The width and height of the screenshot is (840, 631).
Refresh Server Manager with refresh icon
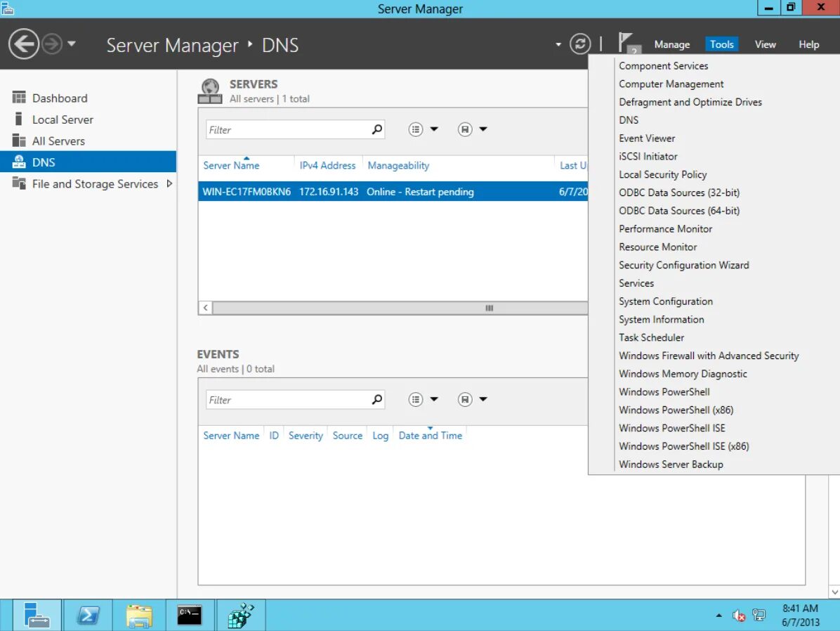pos(579,44)
